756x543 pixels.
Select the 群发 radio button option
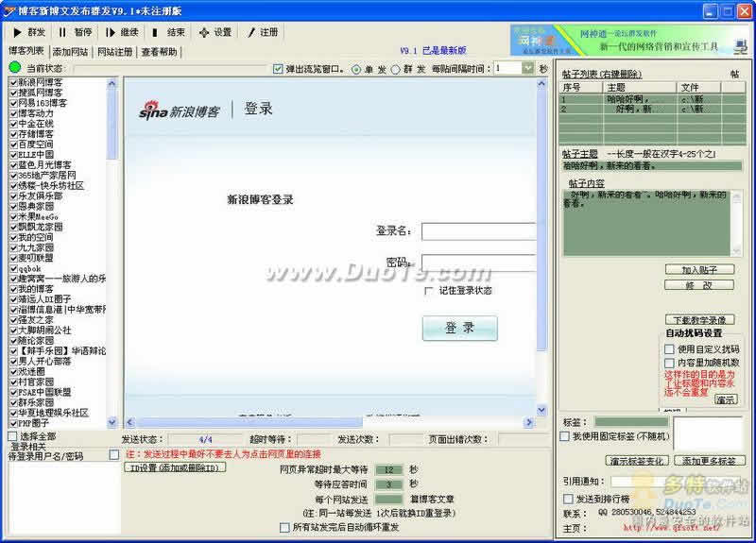pyautogui.click(x=395, y=69)
